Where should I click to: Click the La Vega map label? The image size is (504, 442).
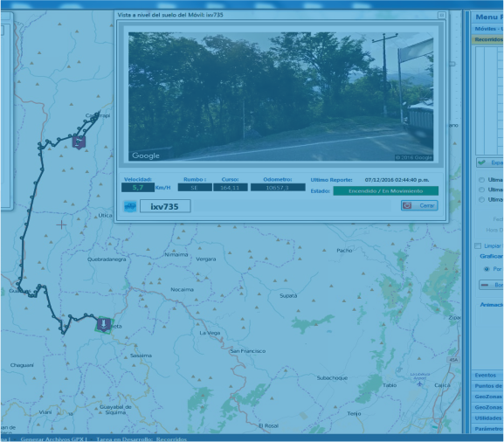210,333
